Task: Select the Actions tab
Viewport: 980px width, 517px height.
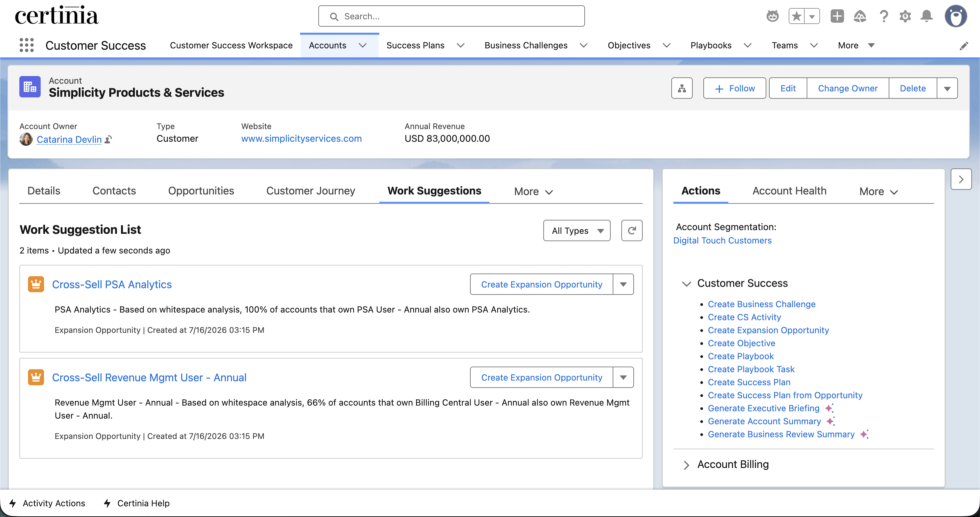Action: (700, 191)
